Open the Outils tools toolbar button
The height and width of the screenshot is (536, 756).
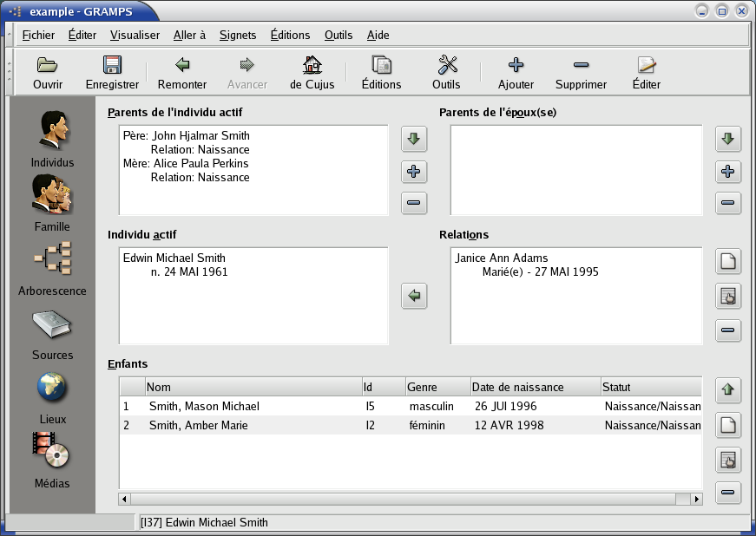click(x=446, y=73)
